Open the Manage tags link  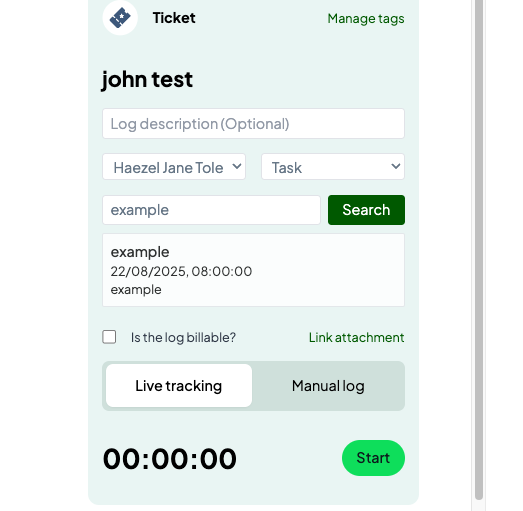(366, 19)
